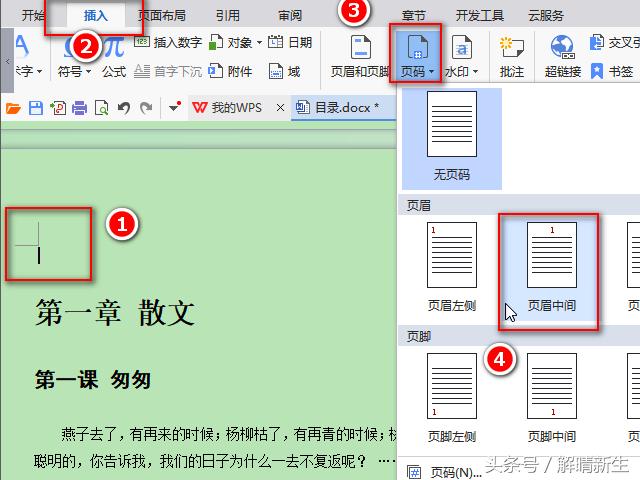Collapse ribbon with left chevron arrow
Screen dimensions: 640x480
(x=7, y=61)
